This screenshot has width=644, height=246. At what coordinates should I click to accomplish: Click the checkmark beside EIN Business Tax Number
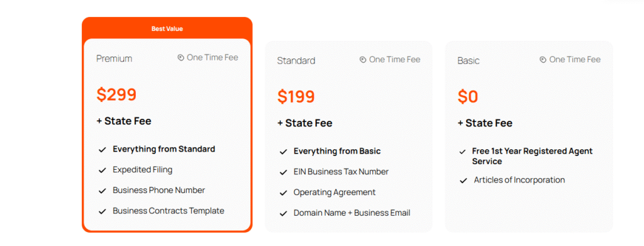(x=283, y=172)
